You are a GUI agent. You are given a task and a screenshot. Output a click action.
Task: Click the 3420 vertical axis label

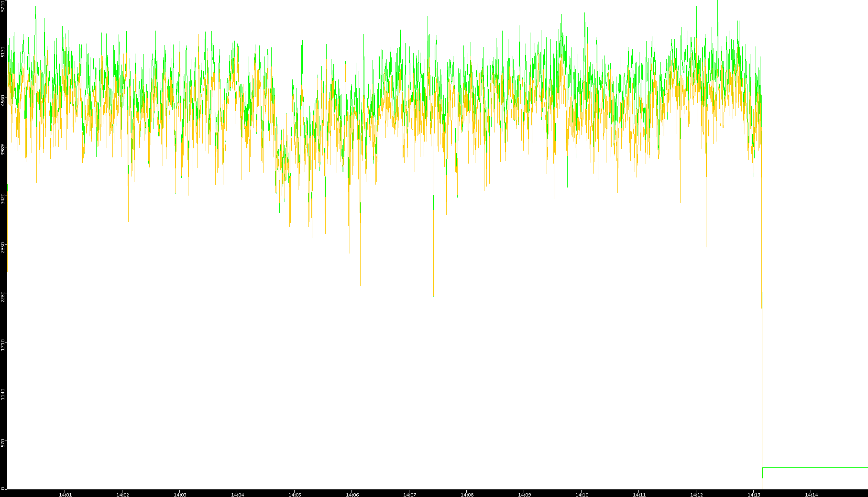[x=3, y=199]
